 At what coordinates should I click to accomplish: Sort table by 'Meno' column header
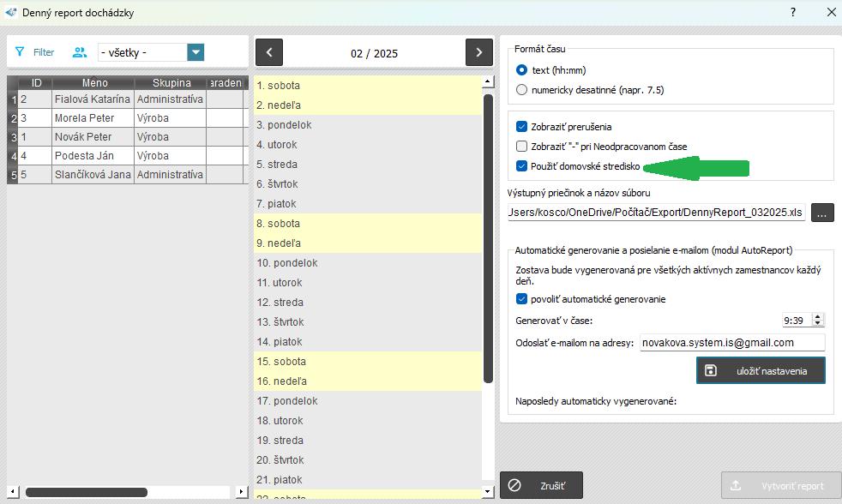coord(94,83)
